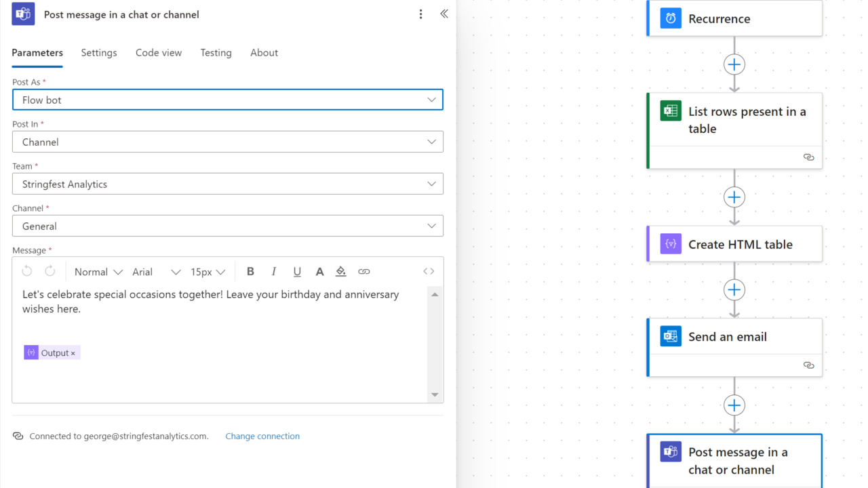Toggle underline text formatting
The height and width of the screenshot is (488, 868).
pos(297,272)
